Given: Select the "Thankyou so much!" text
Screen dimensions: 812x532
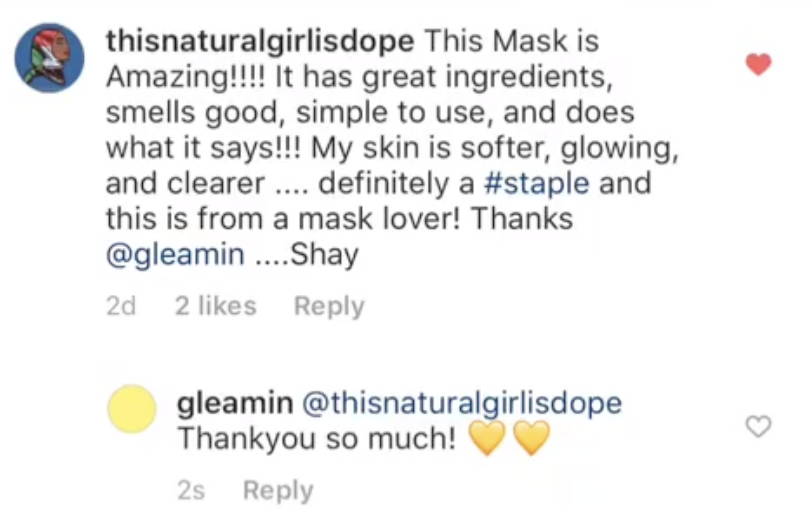Looking at the screenshot, I should [316, 439].
